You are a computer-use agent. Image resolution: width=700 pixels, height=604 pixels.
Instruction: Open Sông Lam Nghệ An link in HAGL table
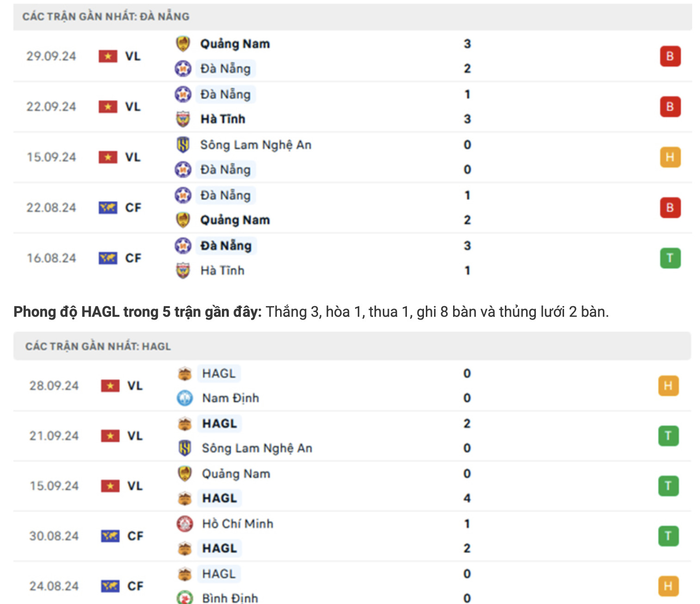click(x=257, y=448)
